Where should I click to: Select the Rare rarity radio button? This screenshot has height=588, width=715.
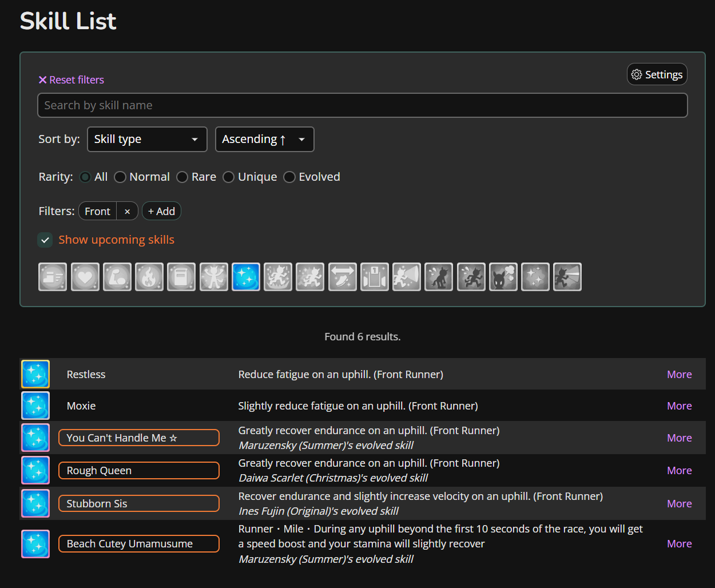(182, 177)
